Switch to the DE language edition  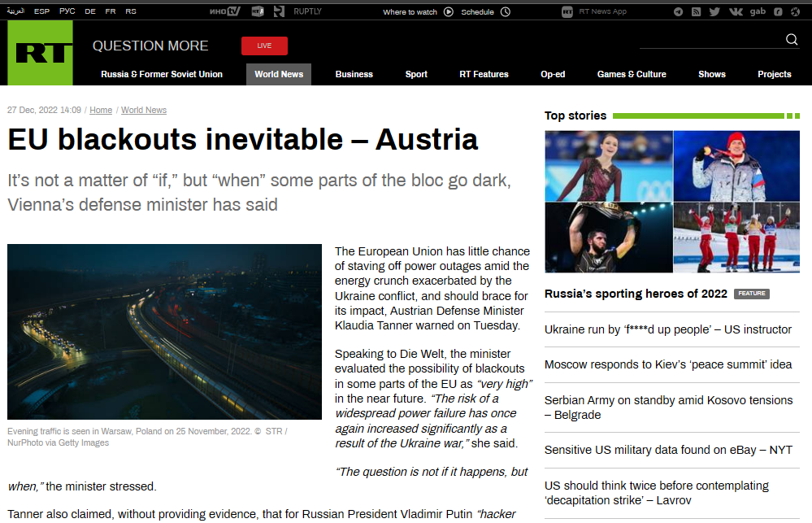click(90, 11)
